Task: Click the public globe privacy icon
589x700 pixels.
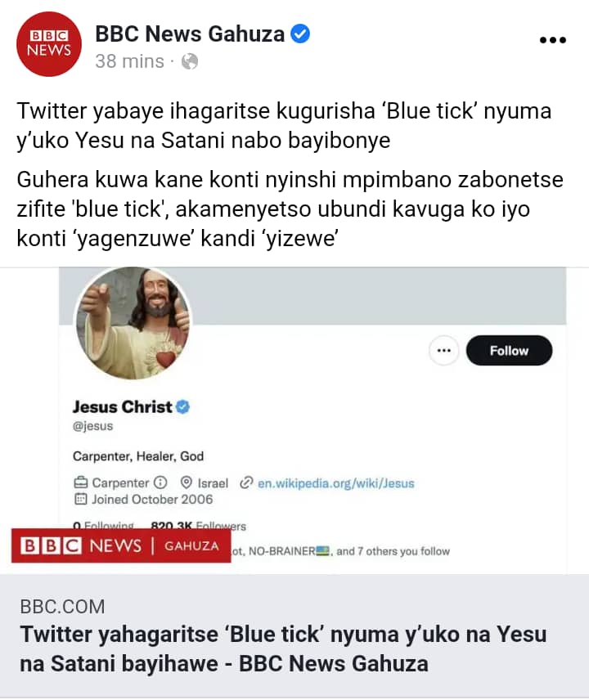Action: pyautogui.click(x=190, y=61)
